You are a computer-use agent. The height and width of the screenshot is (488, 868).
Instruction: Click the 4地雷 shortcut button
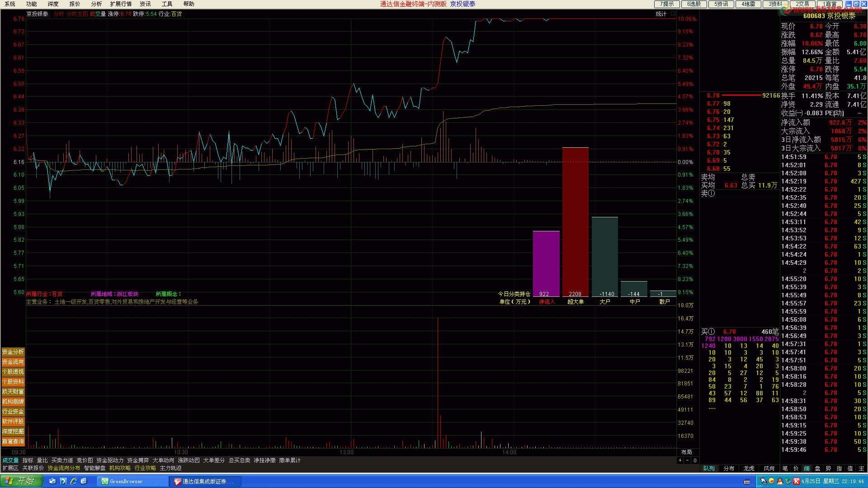coord(748,4)
